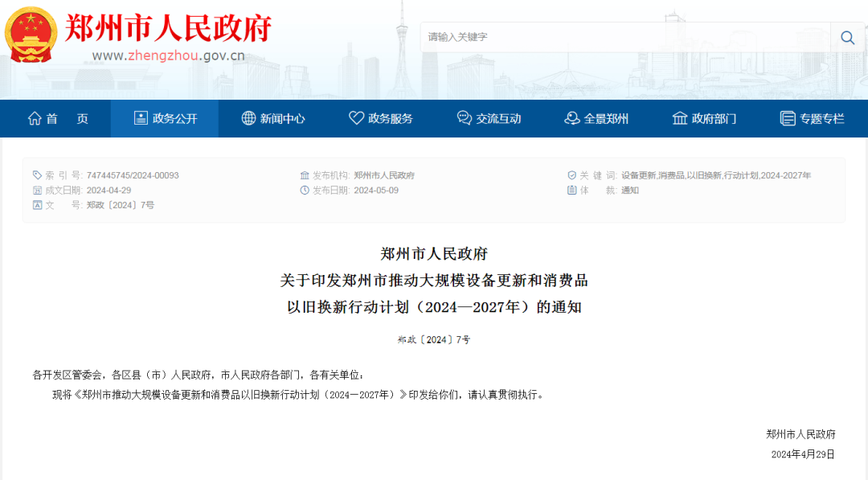The height and width of the screenshot is (480, 868).
Task: Click the 交流互动 chat bubble icon
Action: [x=464, y=118]
